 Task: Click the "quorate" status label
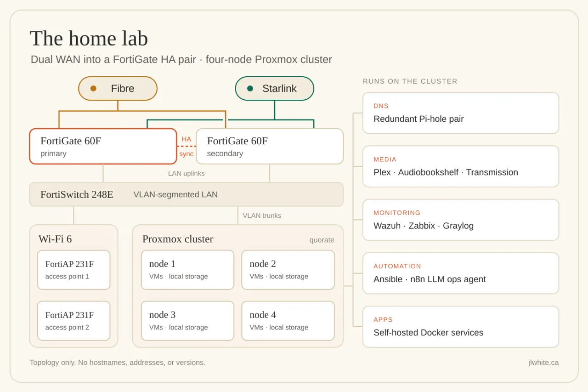point(322,240)
